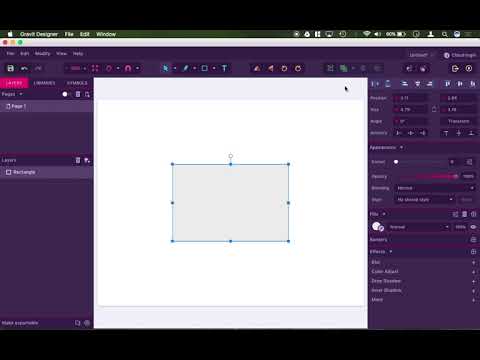Open Window in the macOS menu bar
Viewport: 480px width, 360px height.
point(106,34)
